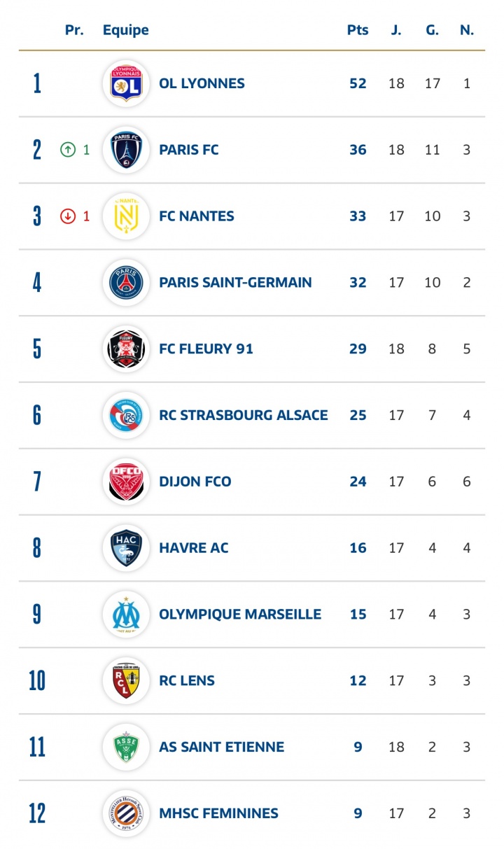Click the AS Saint Etienne green badge
Viewport: 504px width, 849px height.
tap(126, 747)
